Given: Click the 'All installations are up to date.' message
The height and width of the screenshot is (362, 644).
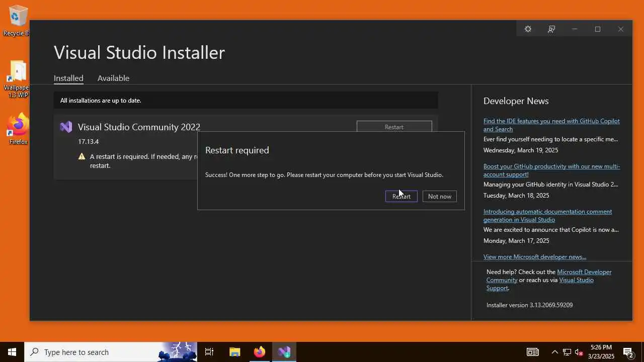Looking at the screenshot, I should click(101, 100).
